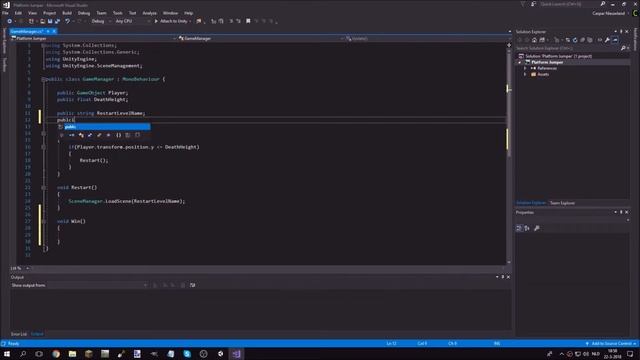Pin the GameManager.cs tab
Screen dimensions: 640x360
click(x=48, y=31)
